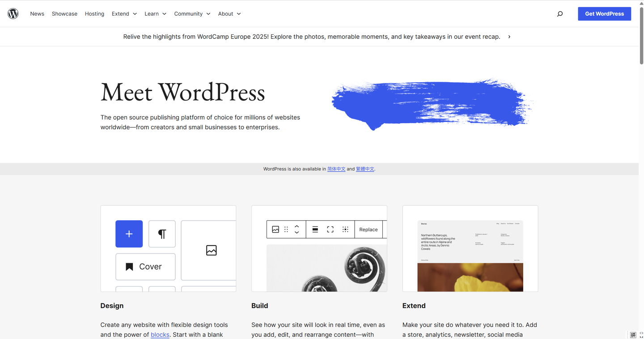
Task: Click the align icon in Build toolbar
Action: (x=315, y=230)
